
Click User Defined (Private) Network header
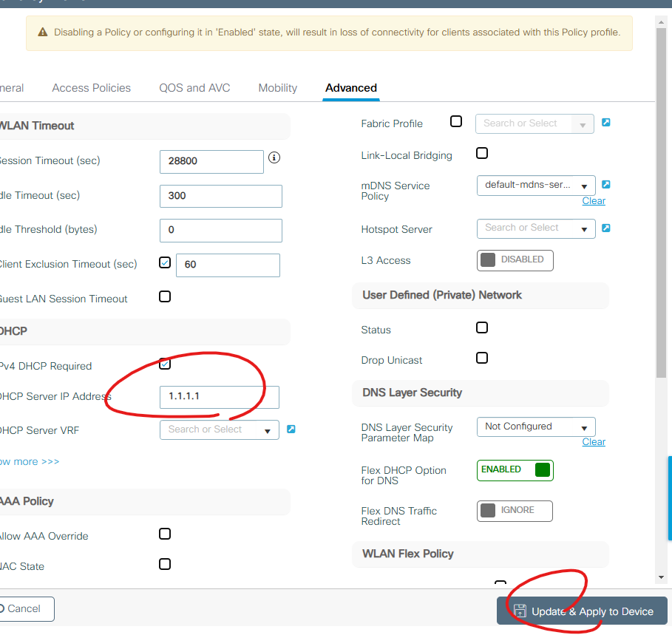481,295
